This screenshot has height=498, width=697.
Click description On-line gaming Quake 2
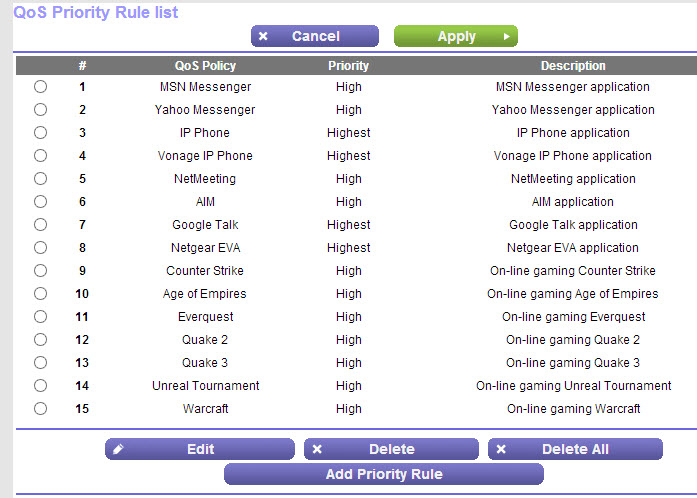(x=573, y=340)
